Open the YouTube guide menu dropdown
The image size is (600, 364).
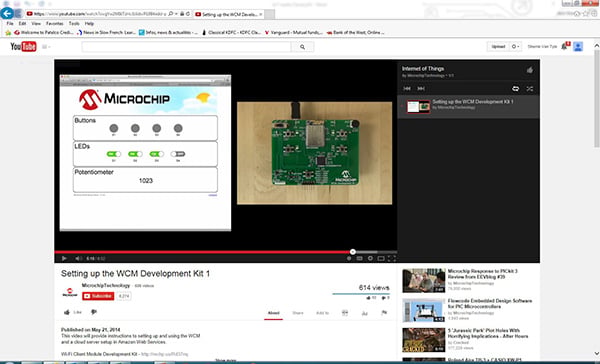point(46,47)
